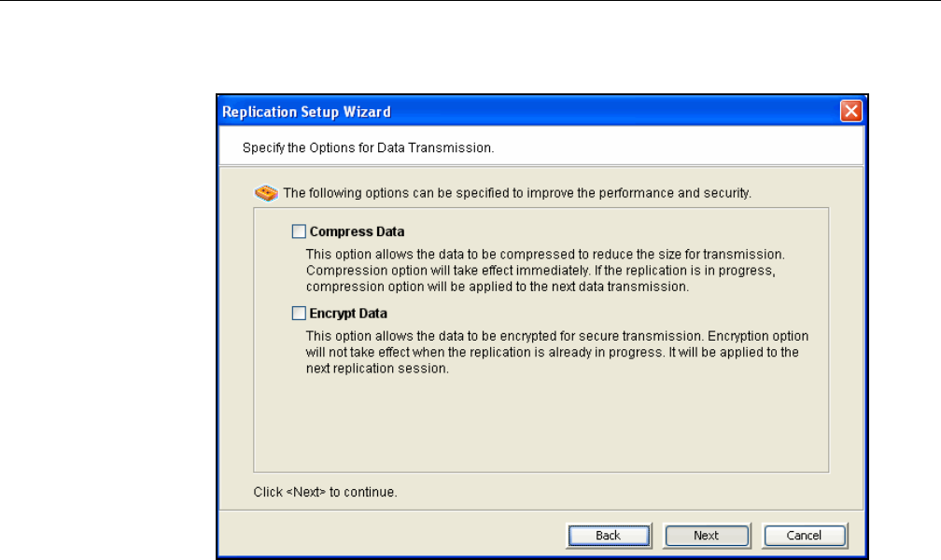Tick the Encrypt Data checkbox

tap(299, 314)
